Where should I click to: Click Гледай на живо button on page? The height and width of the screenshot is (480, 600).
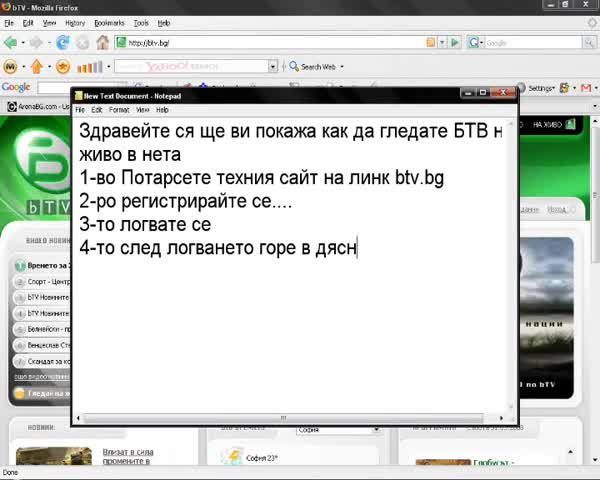(42, 393)
